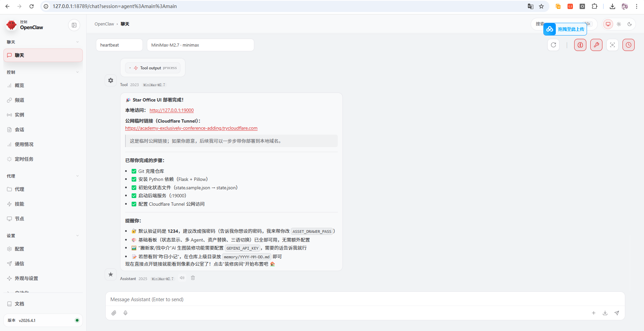Open the trycloudflare.com tunnel link
Screen dimensions: 644x331
[x=191, y=128]
